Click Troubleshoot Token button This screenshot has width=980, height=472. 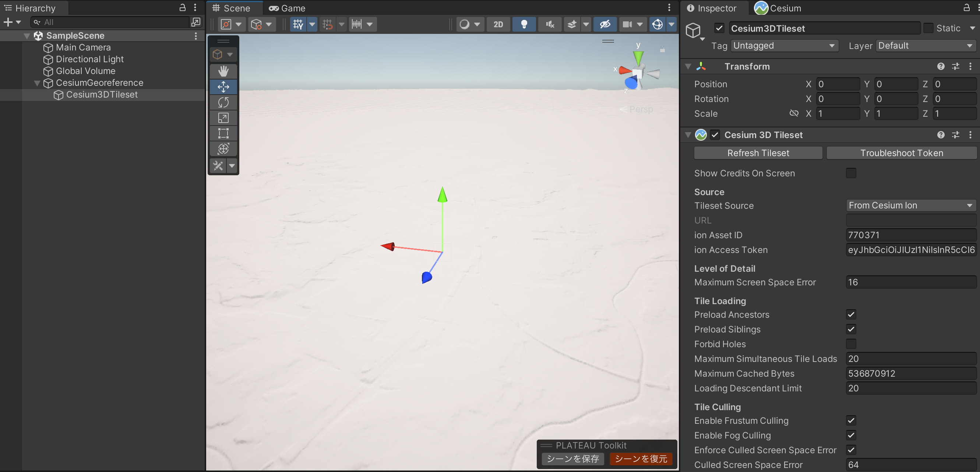[901, 153]
